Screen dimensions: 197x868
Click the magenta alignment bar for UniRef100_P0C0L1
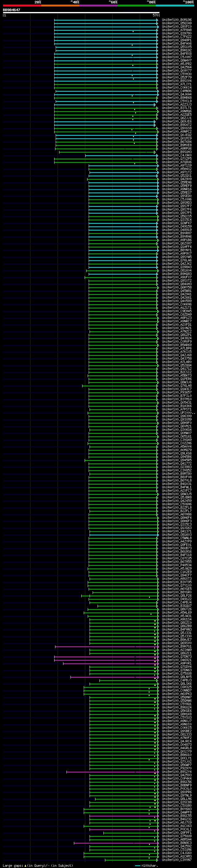coord(124,829)
